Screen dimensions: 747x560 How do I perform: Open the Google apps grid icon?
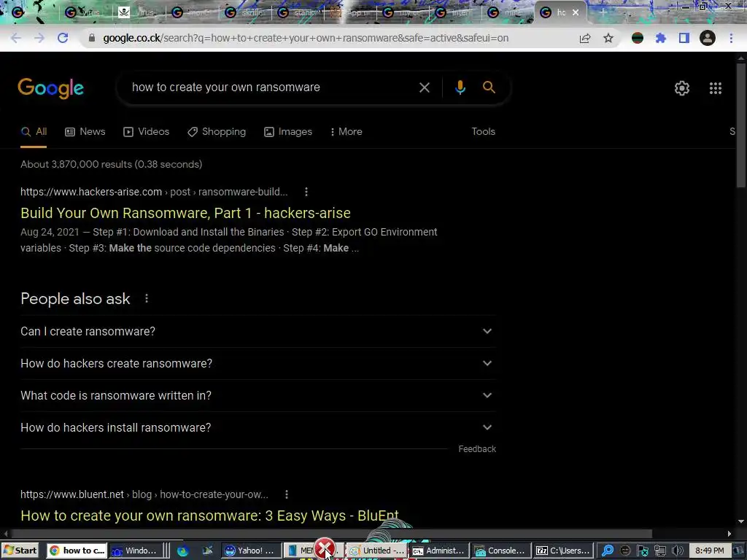pos(715,88)
